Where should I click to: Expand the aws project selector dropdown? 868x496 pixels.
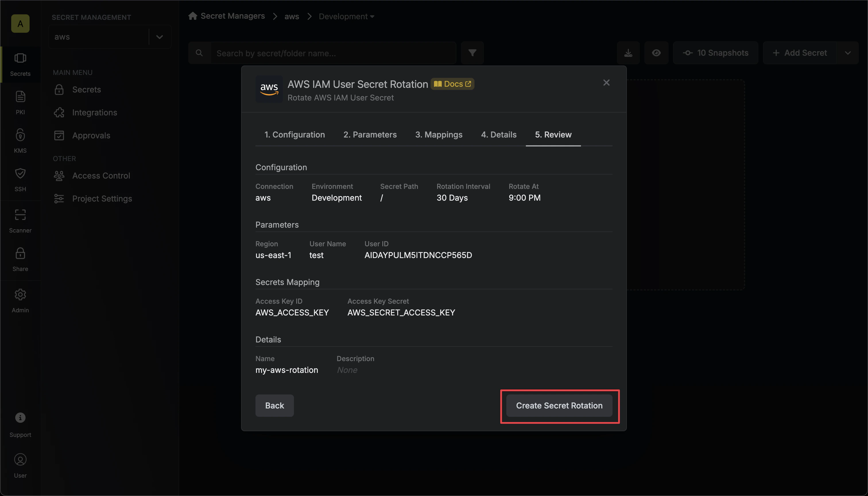[159, 37]
